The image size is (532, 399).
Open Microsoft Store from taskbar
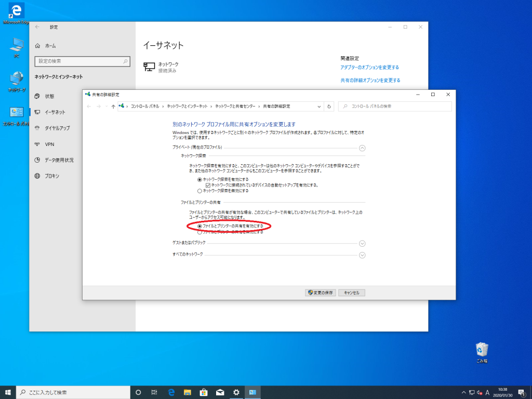(x=204, y=392)
